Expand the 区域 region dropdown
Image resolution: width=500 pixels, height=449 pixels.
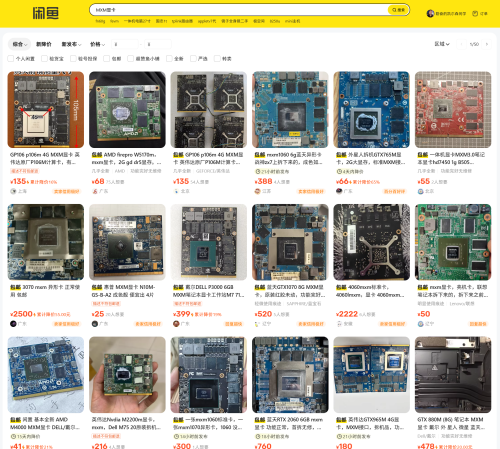click(442, 44)
